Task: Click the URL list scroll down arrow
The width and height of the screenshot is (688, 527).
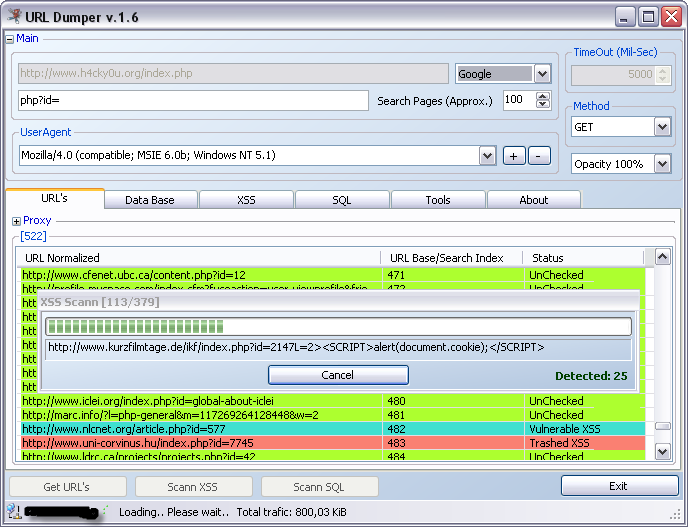Action: click(x=663, y=451)
